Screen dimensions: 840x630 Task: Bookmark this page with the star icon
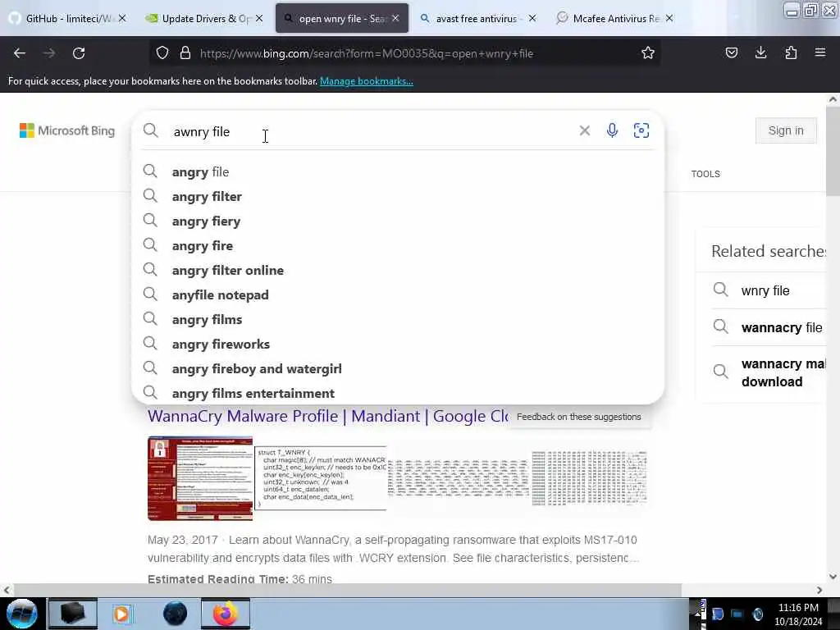pos(648,53)
